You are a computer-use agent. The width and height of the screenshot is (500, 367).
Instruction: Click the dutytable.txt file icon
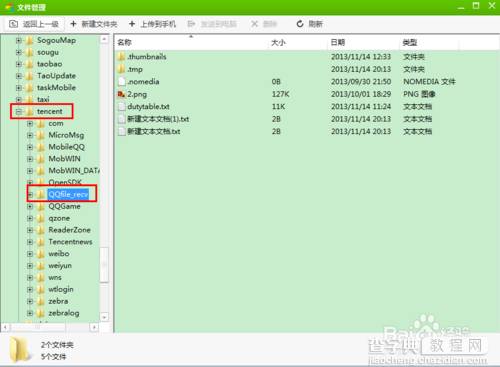tap(122, 106)
